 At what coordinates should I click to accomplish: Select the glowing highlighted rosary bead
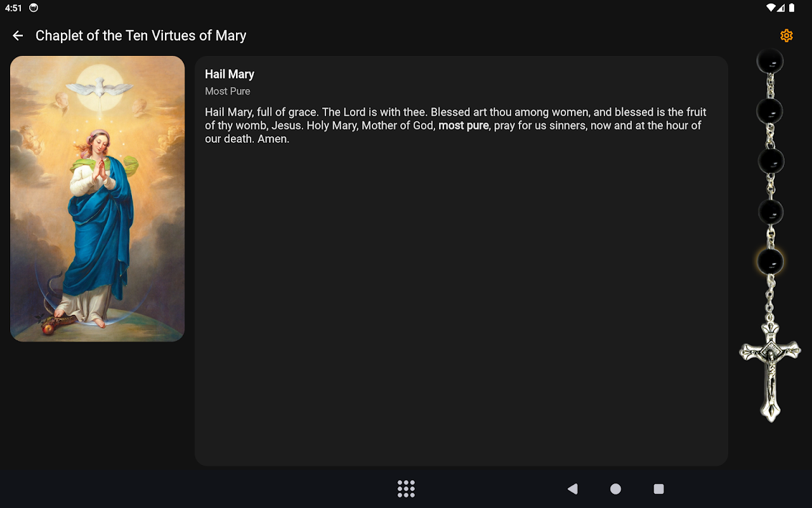(x=770, y=262)
